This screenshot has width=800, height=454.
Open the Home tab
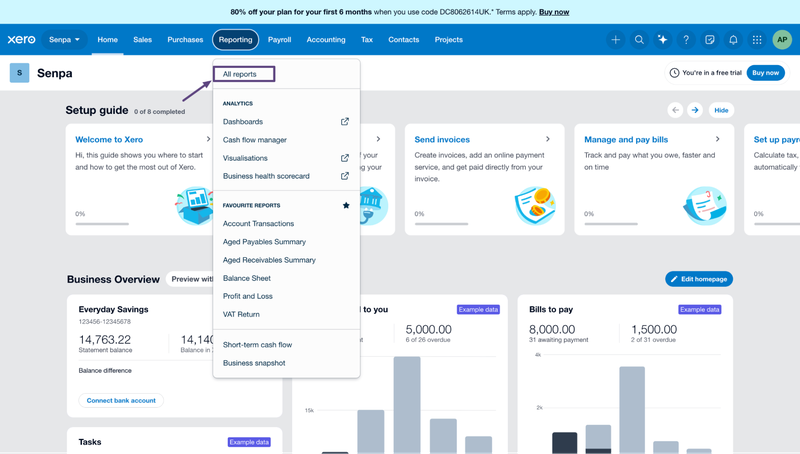(108, 39)
